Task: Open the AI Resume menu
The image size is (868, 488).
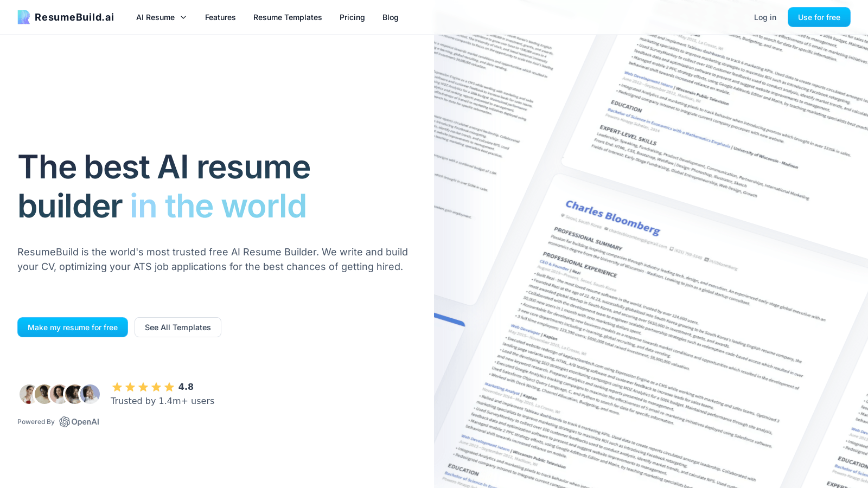Action: coord(161,17)
